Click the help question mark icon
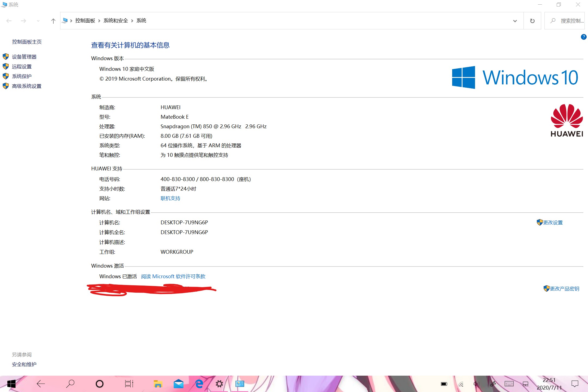This screenshot has width=588, height=392. tap(584, 37)
